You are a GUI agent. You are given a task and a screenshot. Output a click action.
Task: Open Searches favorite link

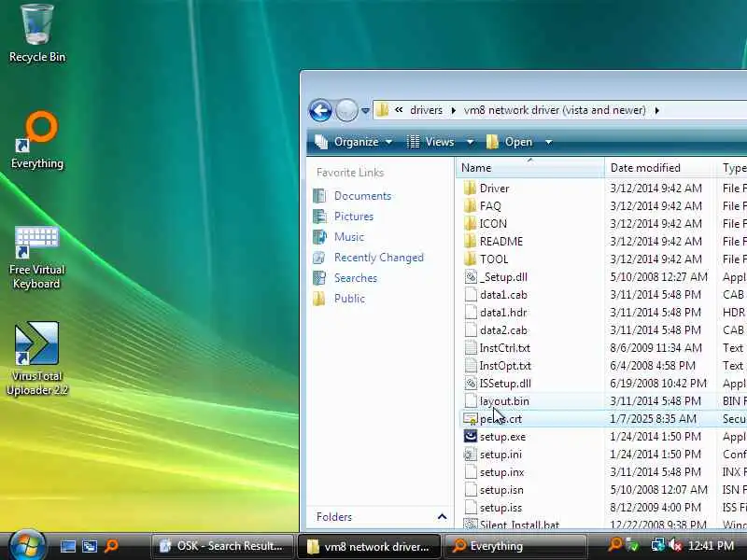point(356,277)
